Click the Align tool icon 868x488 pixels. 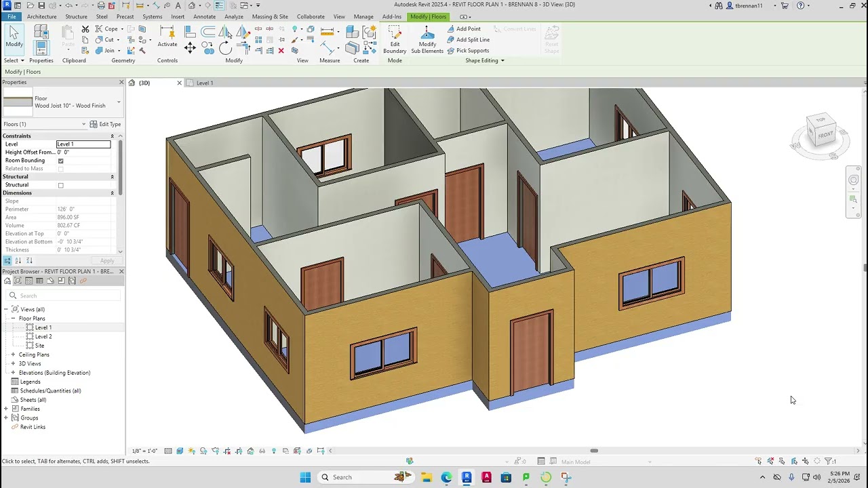(191, 31)
